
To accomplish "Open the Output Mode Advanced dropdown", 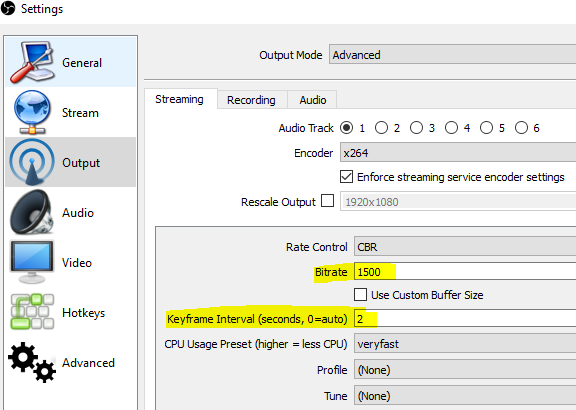I will point(452,55).
